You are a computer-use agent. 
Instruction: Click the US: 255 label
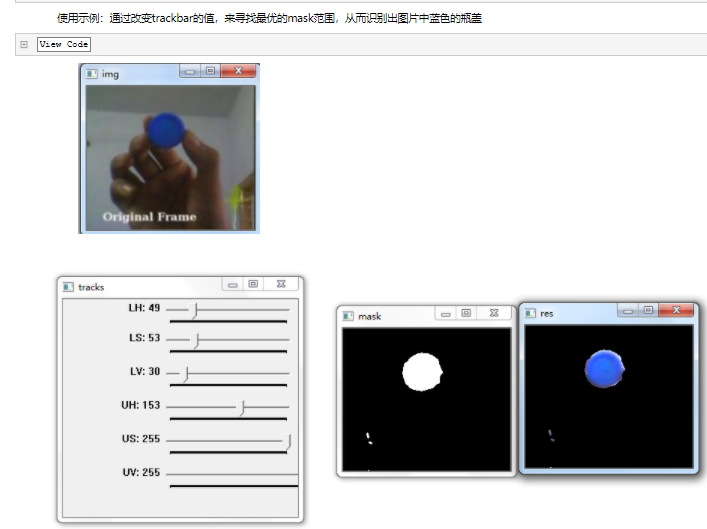click(x=141, y=439)
